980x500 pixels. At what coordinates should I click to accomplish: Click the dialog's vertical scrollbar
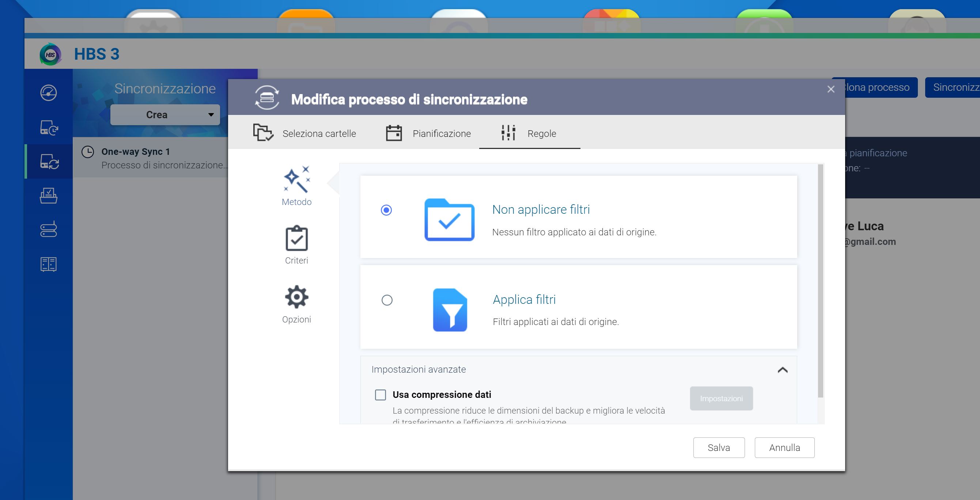click(820, 282)
